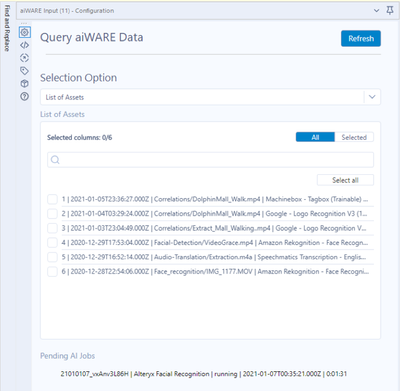Switch to the Selected filter tab
Image resolution: width=400 pixels, height=391 pixels.
[354, 137]
